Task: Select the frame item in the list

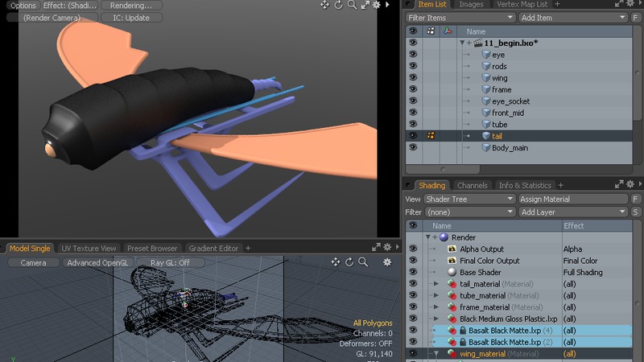Action: (502, 90)
